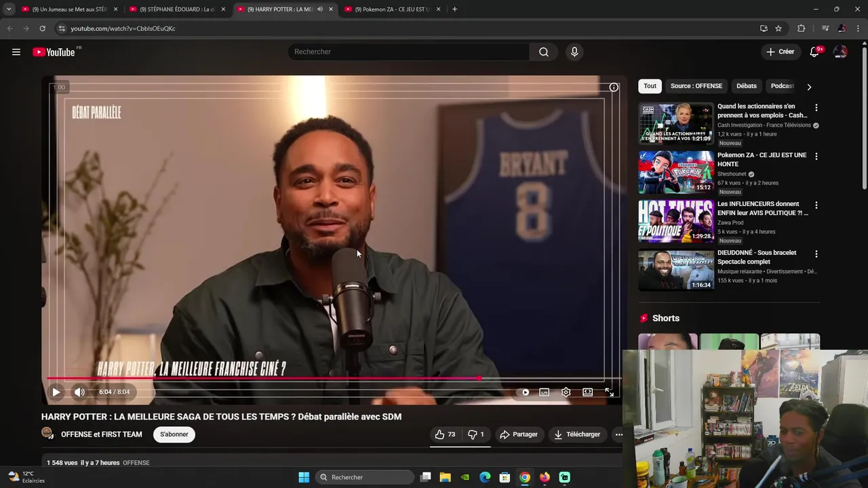Open Firefox from taskbar
This screenshot has width=868, height=488.
click(x=545, y=477)
